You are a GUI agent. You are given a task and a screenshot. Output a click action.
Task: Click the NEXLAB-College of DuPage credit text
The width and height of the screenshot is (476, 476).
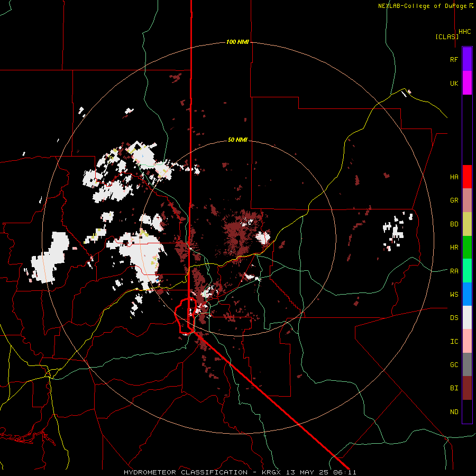click(425, 6)
